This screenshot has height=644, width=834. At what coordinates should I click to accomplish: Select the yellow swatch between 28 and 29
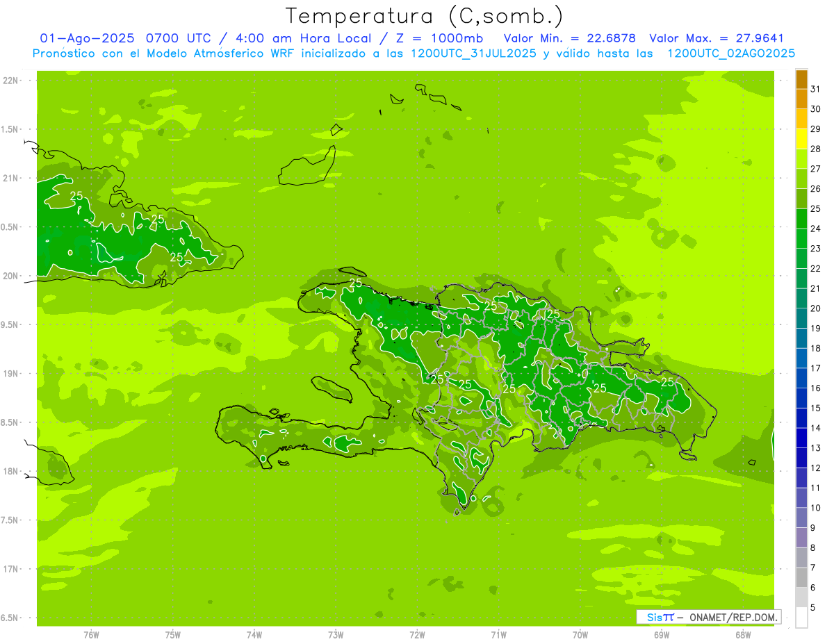coord(801,139)
